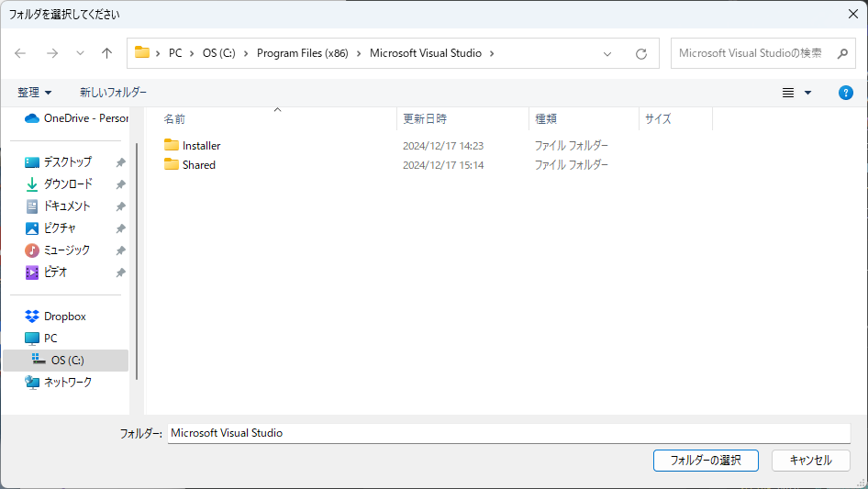This screenshot has height=489, width=868.
Task: Navigate to OS (C:) in breadcrumb
Action: [x=218, y=53]
